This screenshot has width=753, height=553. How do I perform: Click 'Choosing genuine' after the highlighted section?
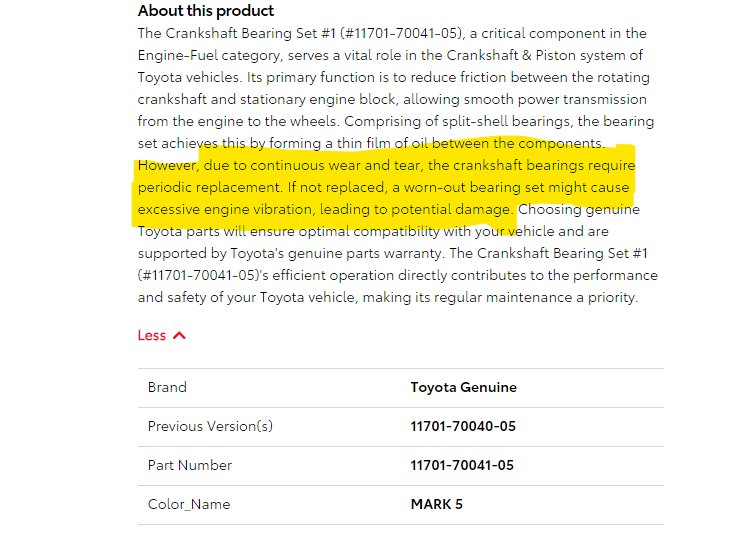point(579,209)
